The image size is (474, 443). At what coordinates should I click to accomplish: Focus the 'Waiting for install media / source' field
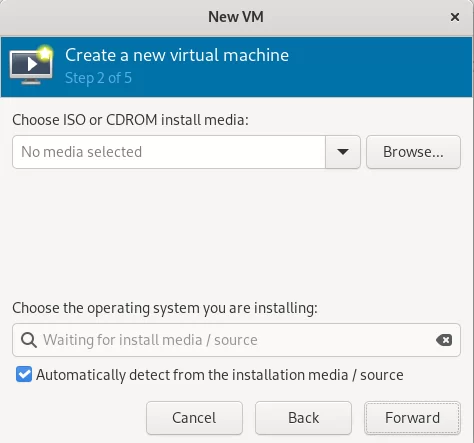[x=236, y=340]
